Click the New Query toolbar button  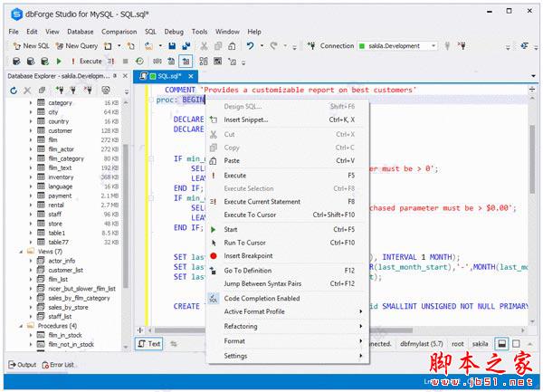click(x=77, y=45)
